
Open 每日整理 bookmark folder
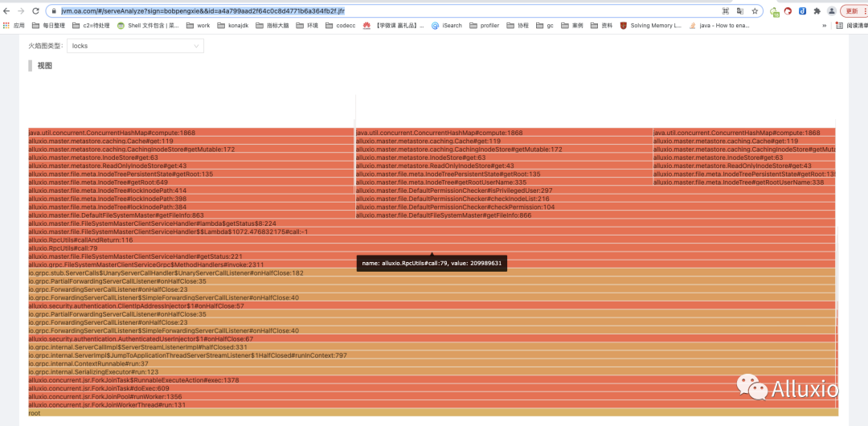49,26
